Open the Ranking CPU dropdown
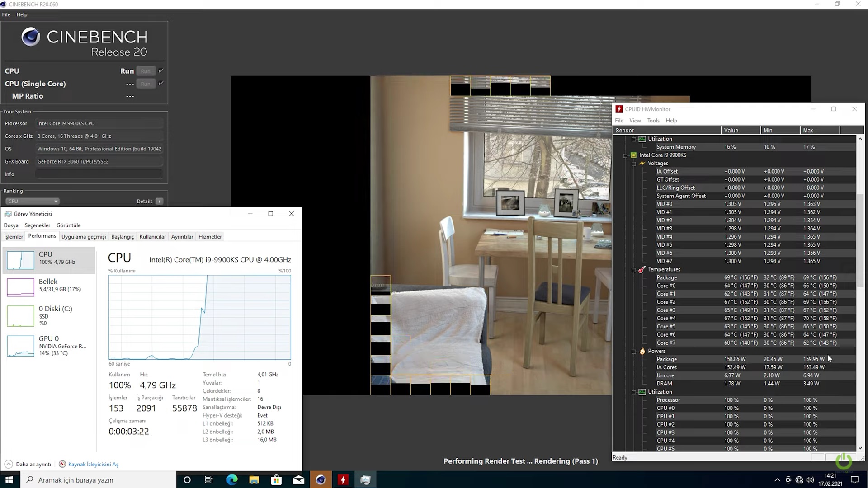The width and height of the screenshot is (868, 488). pyautogui.click(x=32, y=202)
